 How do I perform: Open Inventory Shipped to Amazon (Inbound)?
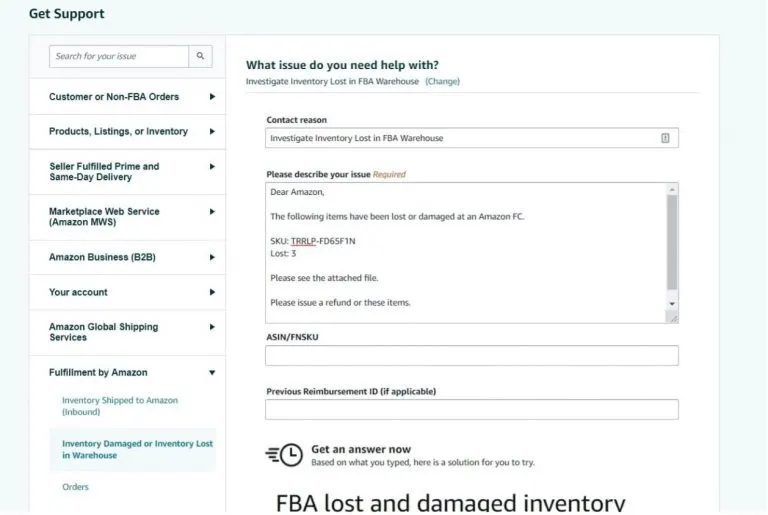(x=120, y=406)
